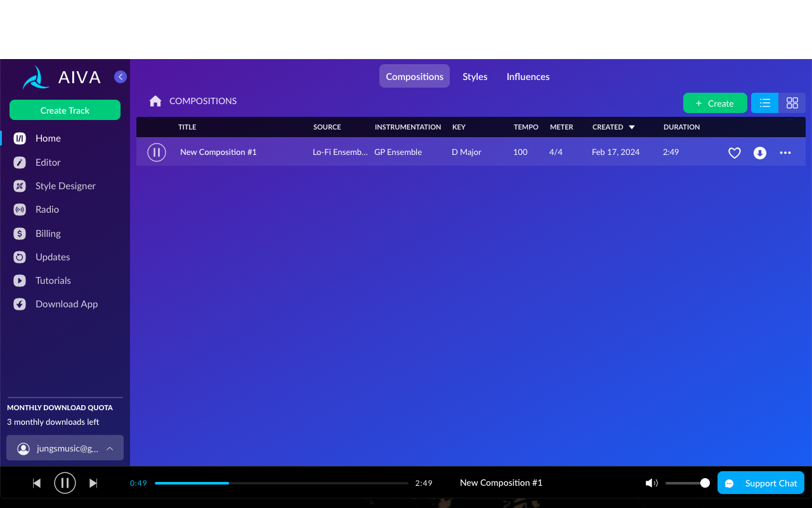Like New Composition #1 with the heart icon
Viewport: 812px width, 508px height.
pos(735,153)
